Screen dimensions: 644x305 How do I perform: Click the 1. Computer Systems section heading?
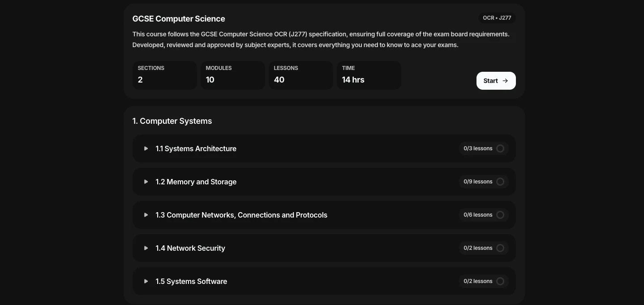pos(172,121)
